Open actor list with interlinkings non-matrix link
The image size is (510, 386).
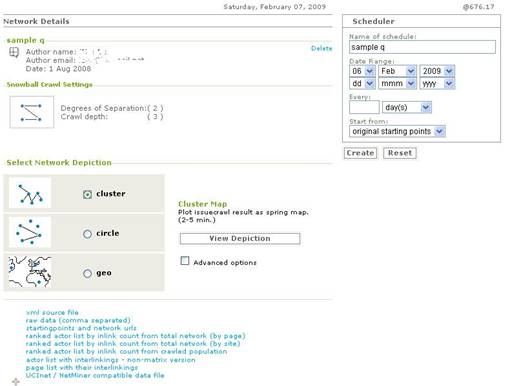click(x=110, y=360)
